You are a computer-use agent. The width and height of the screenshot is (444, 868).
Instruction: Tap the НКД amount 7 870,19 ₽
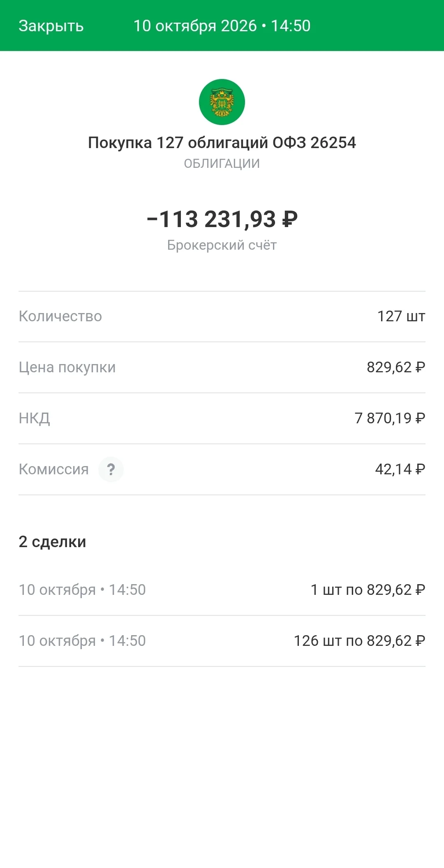click(x=390, y=418)
